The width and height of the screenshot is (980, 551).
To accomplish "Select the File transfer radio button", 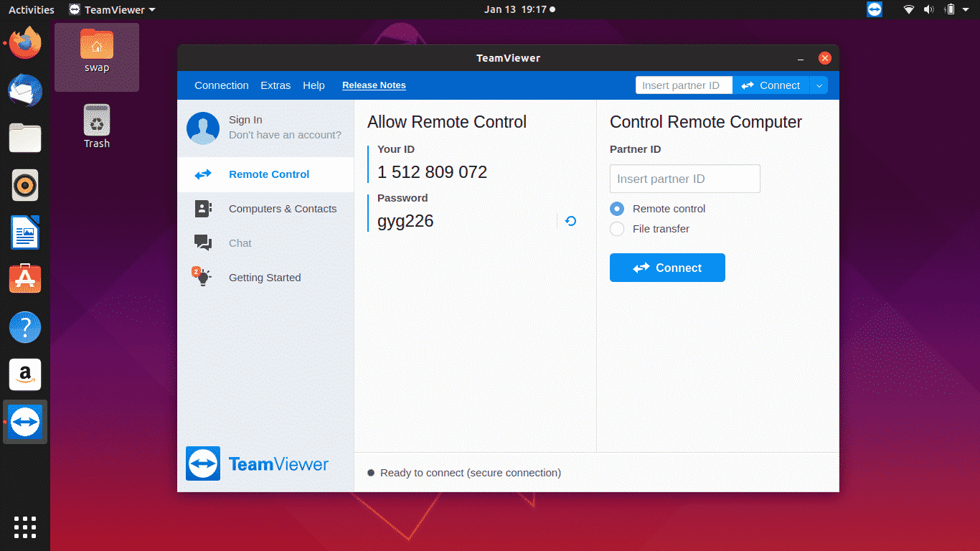I will [617, 229].
